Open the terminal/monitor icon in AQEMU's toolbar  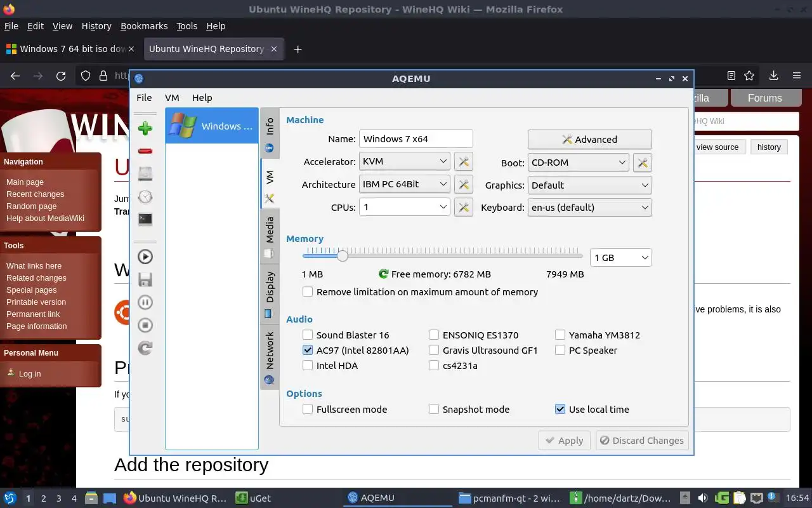145,220
